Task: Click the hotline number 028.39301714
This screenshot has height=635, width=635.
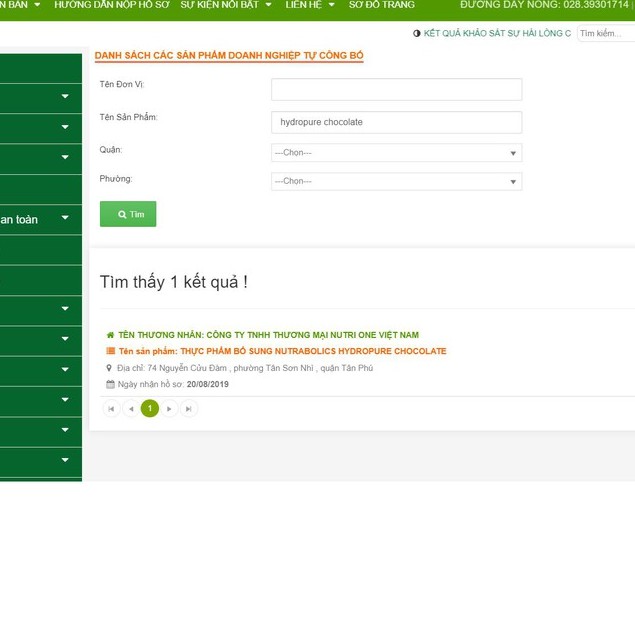Action: click(x=595, y=5)
